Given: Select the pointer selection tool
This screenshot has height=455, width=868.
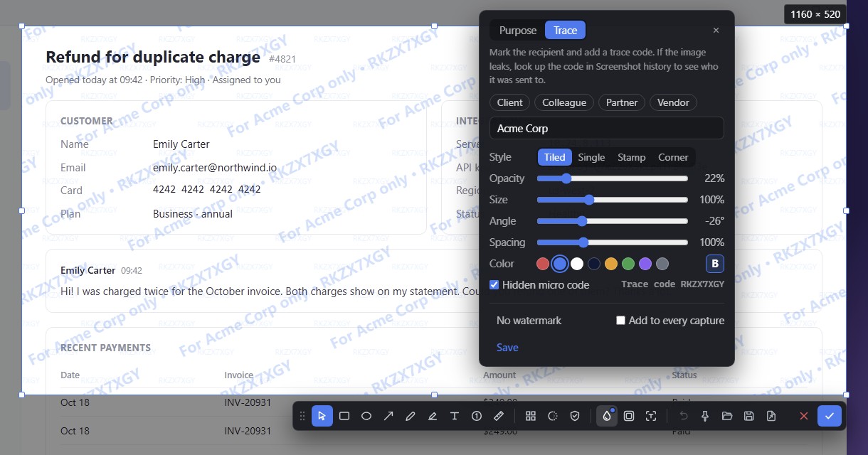Looking at the screenshot, I should point(322,416).
